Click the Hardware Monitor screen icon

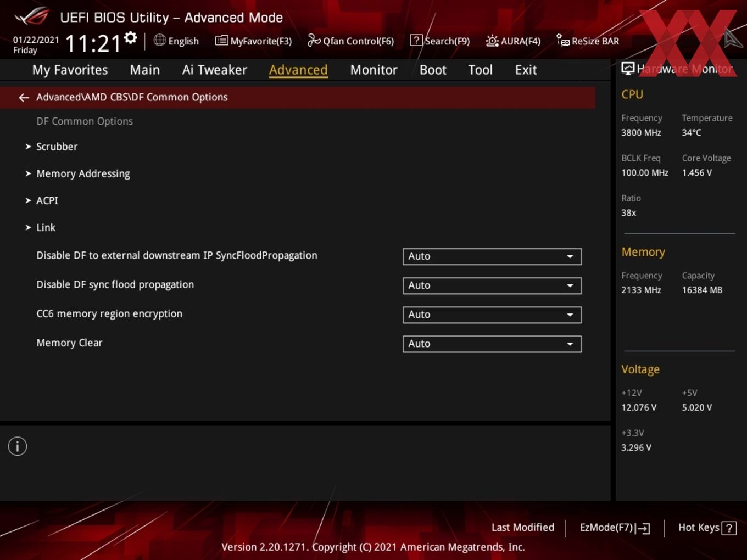click(x=628, y=69)
